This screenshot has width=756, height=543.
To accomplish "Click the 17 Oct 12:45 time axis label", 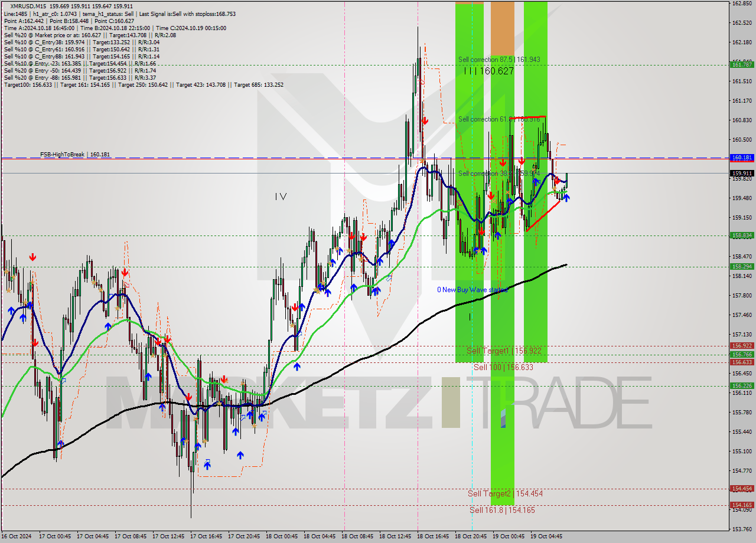I will (167, 537).
